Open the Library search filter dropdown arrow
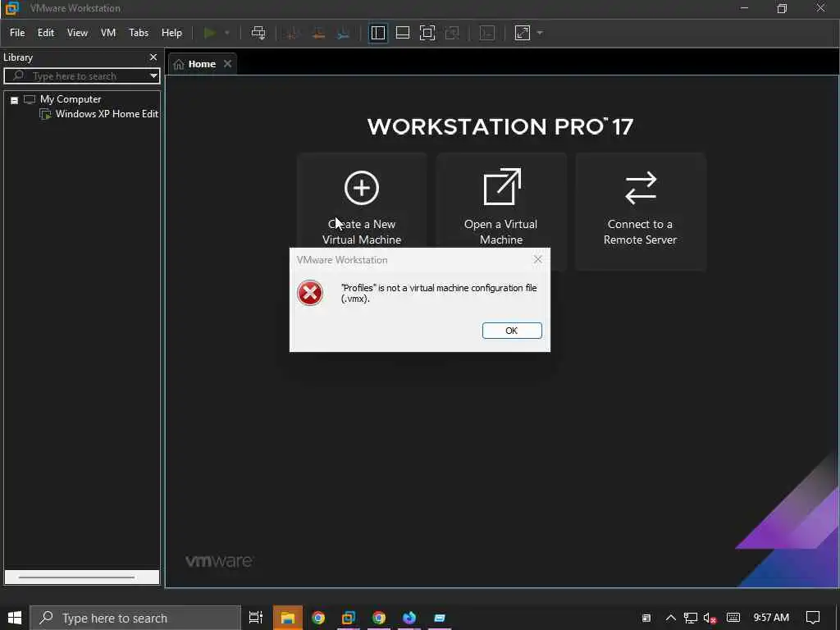840x630 pixels. coord(153,76)
